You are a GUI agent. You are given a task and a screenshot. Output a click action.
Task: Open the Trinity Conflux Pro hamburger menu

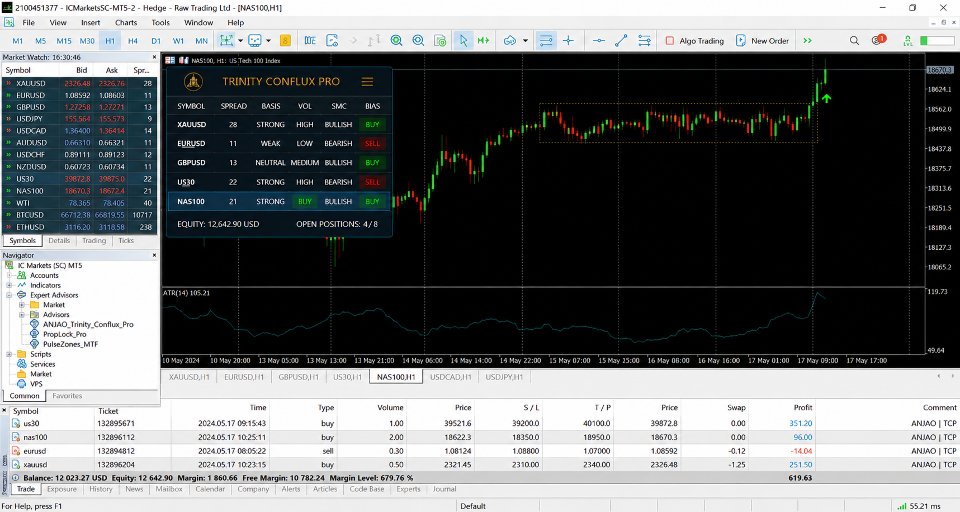click(367, 81)
